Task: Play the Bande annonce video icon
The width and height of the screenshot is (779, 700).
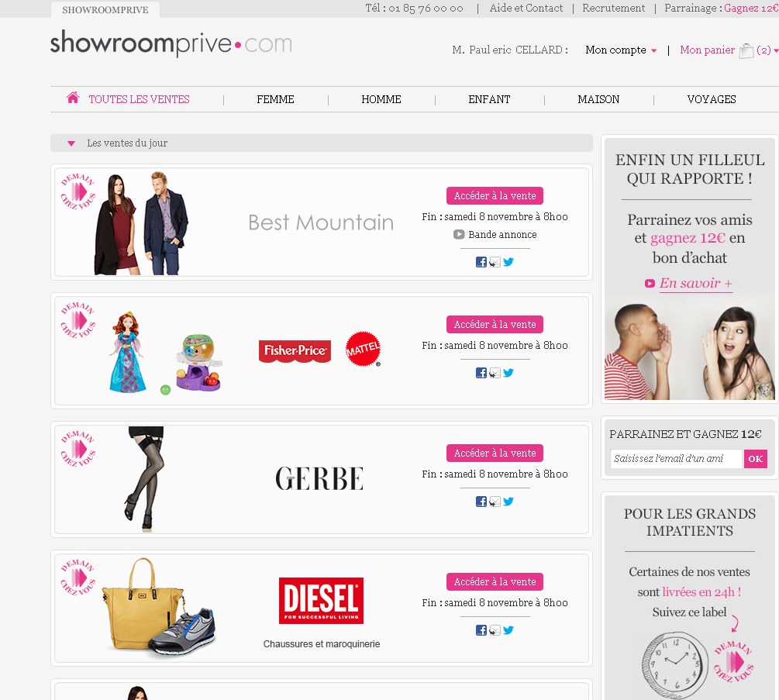Action: (459, 234)
